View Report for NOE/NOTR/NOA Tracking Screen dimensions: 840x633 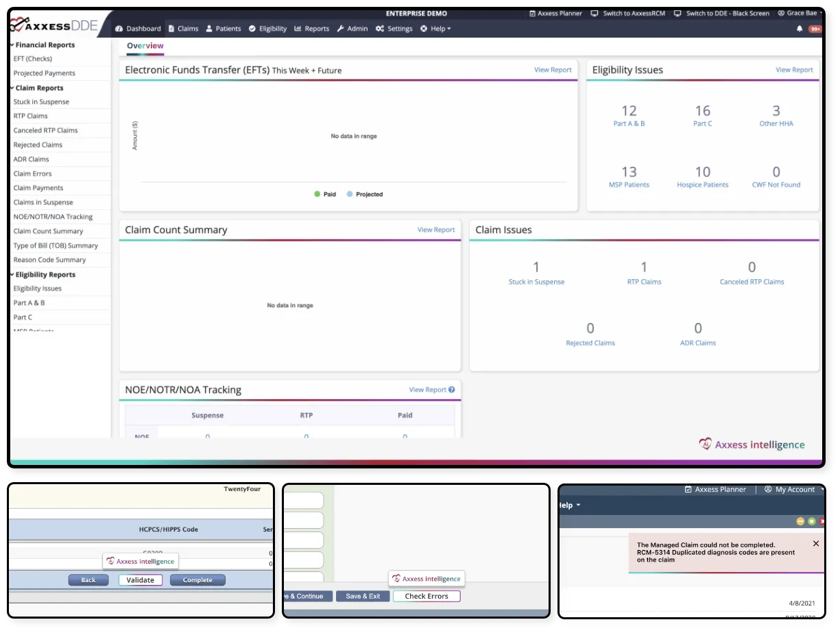(x=428, y=390)
